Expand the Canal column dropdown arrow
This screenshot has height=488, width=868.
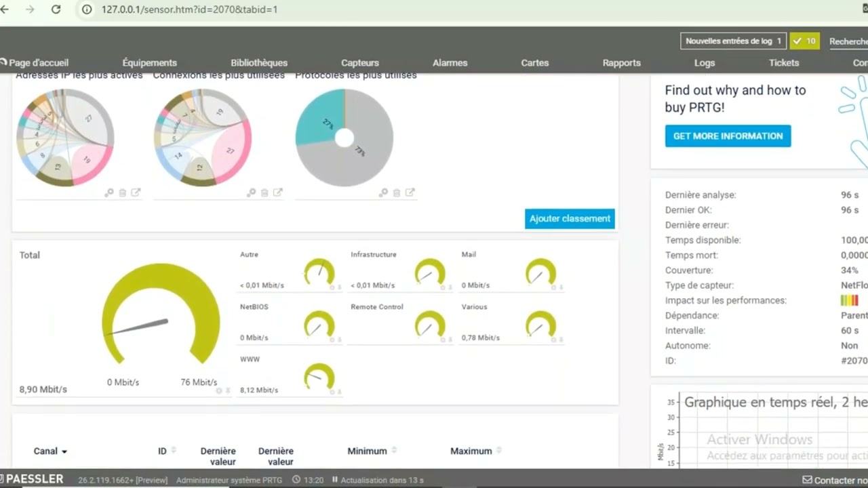pos(64,451)
